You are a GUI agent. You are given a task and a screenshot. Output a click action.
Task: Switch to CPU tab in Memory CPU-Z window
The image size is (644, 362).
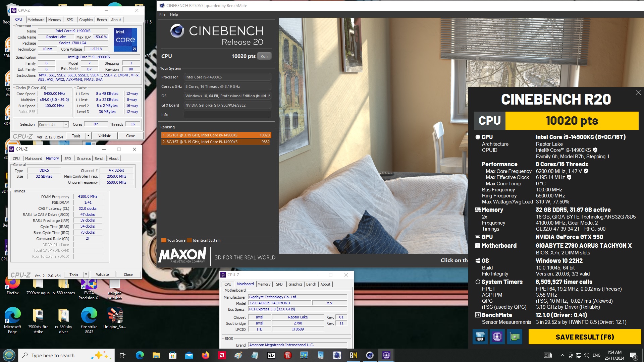click(16, 159)
